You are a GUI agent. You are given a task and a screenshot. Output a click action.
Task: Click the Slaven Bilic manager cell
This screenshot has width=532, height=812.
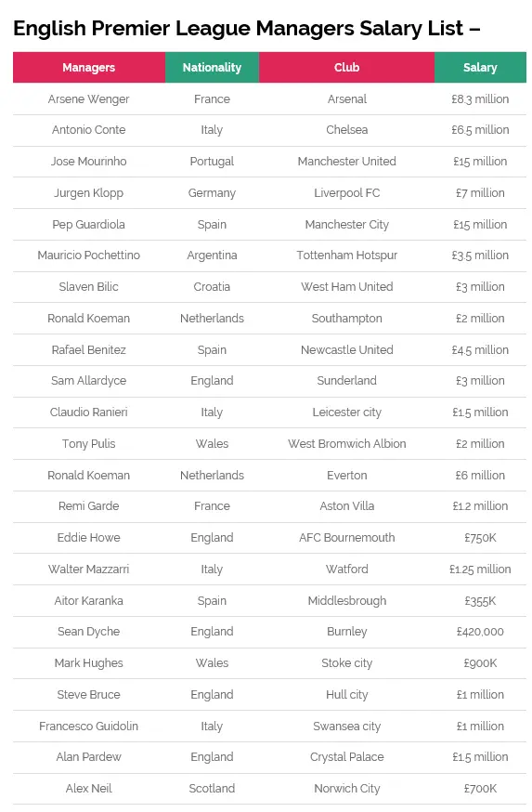pyautogui.click(x=88, y=287)
